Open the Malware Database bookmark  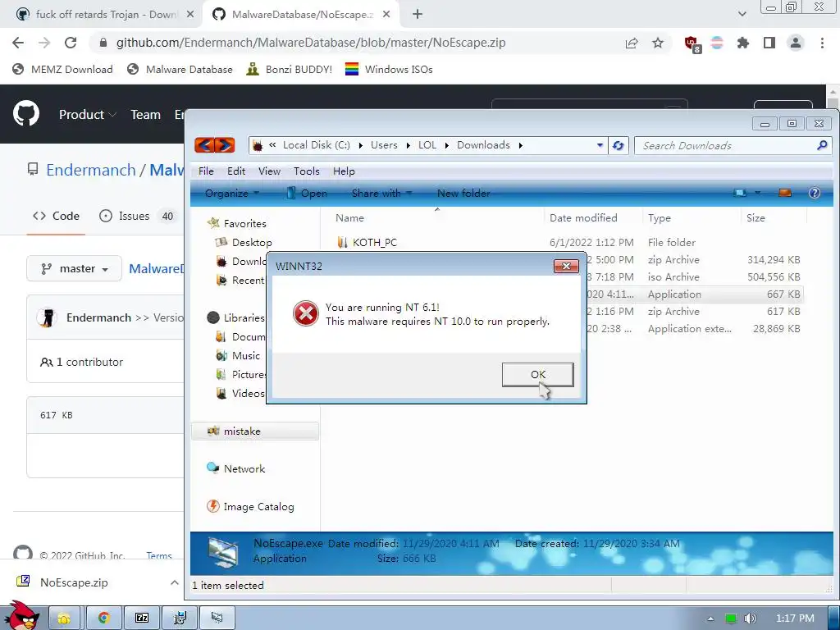180,69
